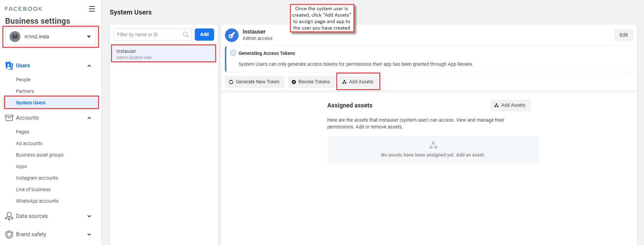Collapse the Users section chevron
Viewport: 644px width, 245px height.
point(89,66)
